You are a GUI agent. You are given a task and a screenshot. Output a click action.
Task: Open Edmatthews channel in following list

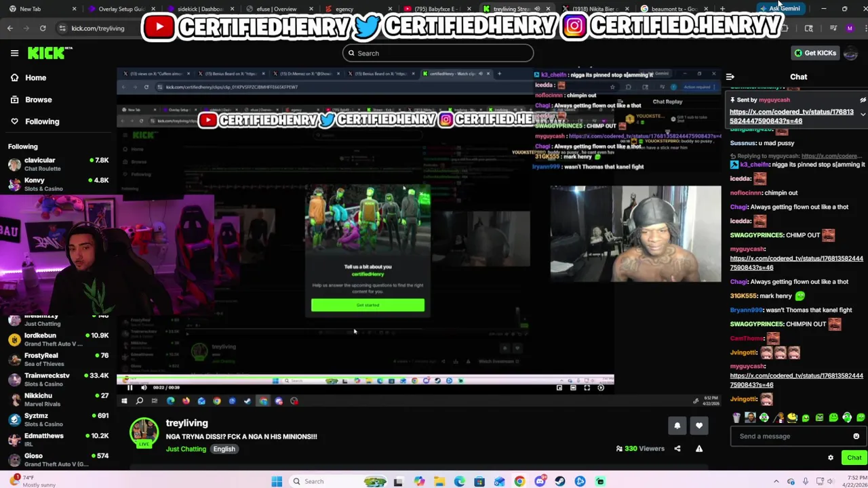tap(58, 439)
